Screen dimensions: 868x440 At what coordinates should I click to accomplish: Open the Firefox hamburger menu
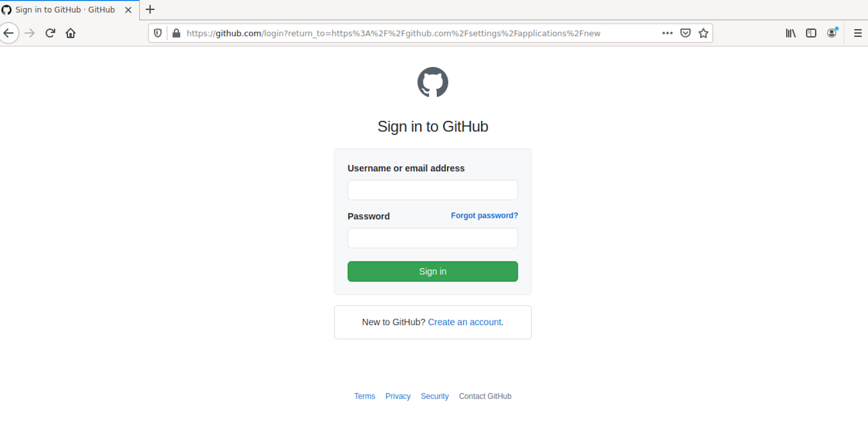[858, 33]
